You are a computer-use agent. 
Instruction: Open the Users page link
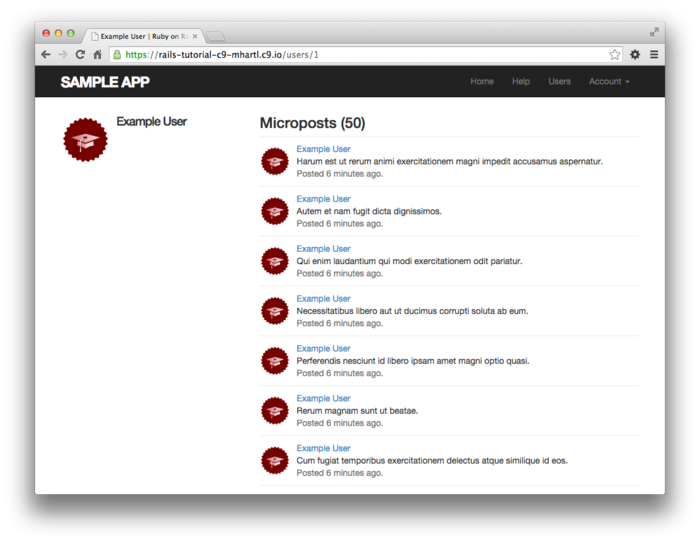pos(559,81)
